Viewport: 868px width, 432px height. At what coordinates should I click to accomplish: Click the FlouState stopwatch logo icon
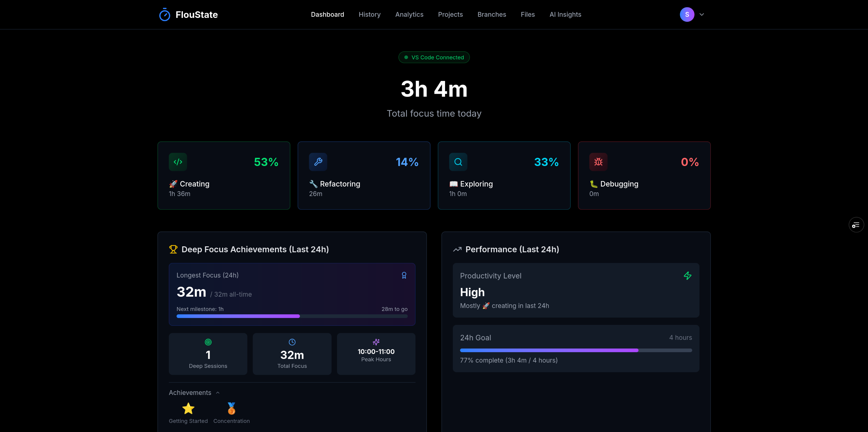point(164,15)
